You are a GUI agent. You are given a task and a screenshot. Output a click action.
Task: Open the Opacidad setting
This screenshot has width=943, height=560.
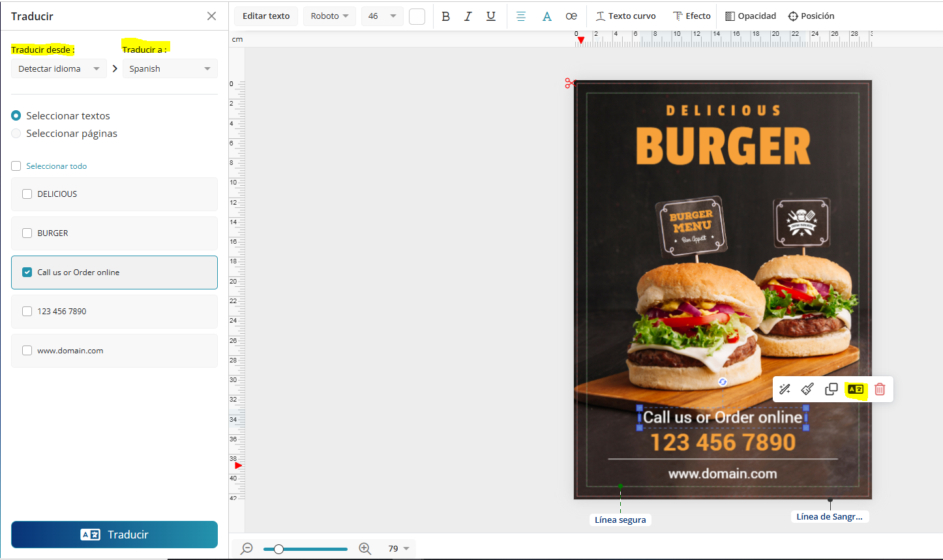[751, 16]
